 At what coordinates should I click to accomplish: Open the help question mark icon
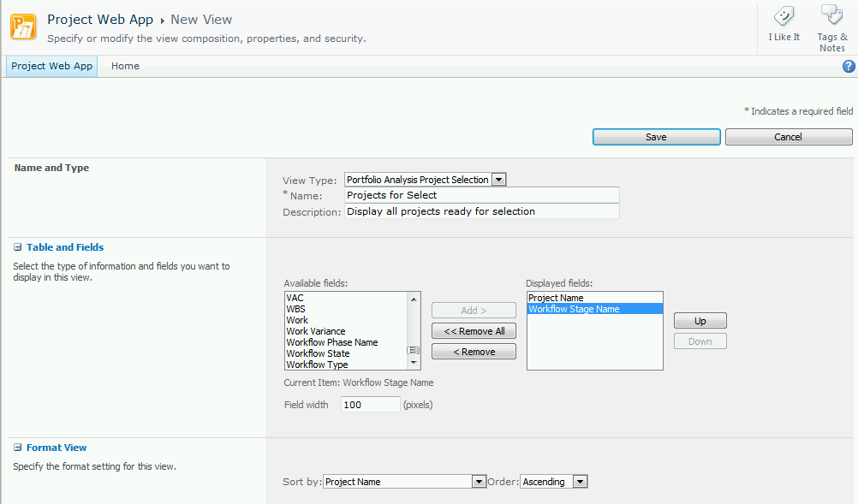(x=849, y=66)
